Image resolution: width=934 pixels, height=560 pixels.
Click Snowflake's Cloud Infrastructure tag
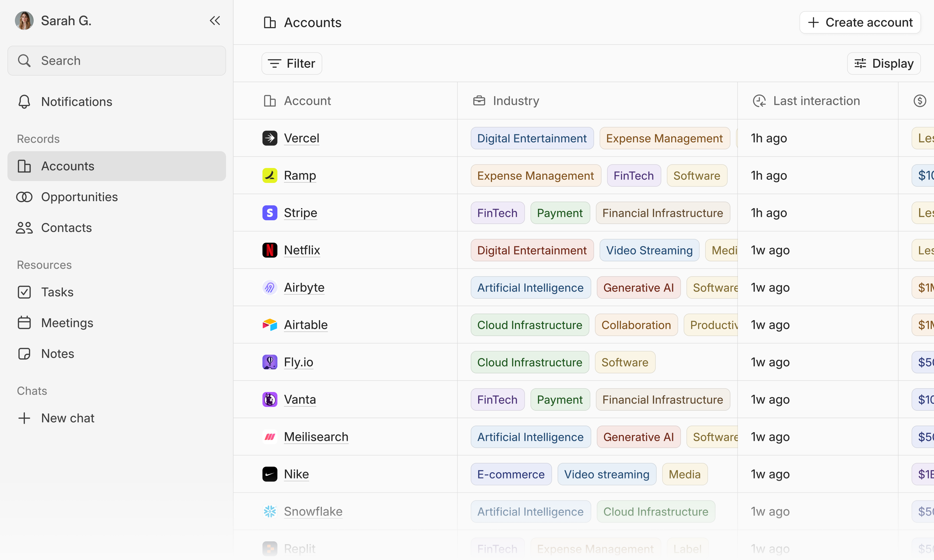pos(656,512)
